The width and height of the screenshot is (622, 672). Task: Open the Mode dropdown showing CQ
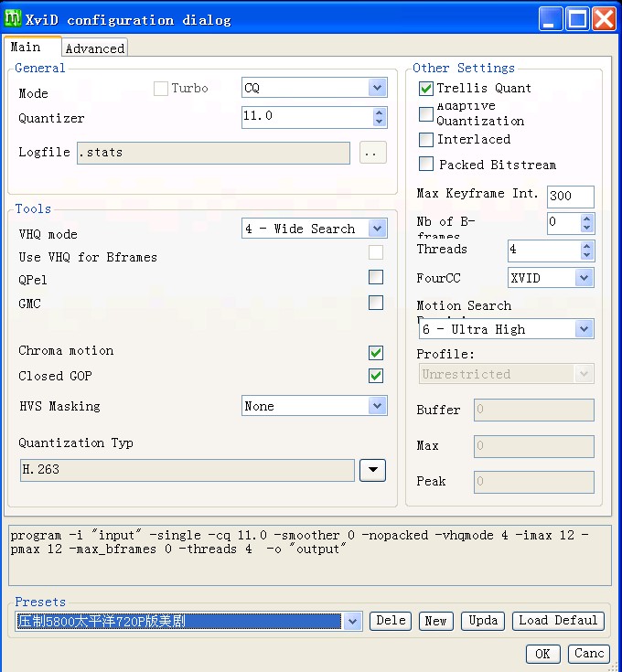[377, 88]
